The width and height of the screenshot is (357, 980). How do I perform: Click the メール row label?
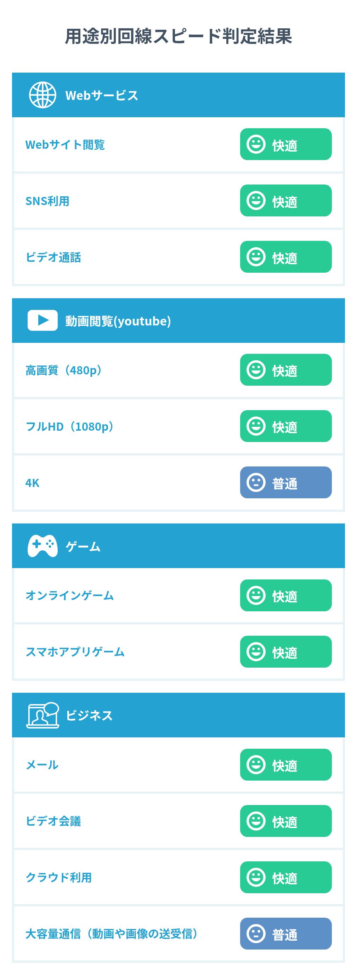point(42,765)
